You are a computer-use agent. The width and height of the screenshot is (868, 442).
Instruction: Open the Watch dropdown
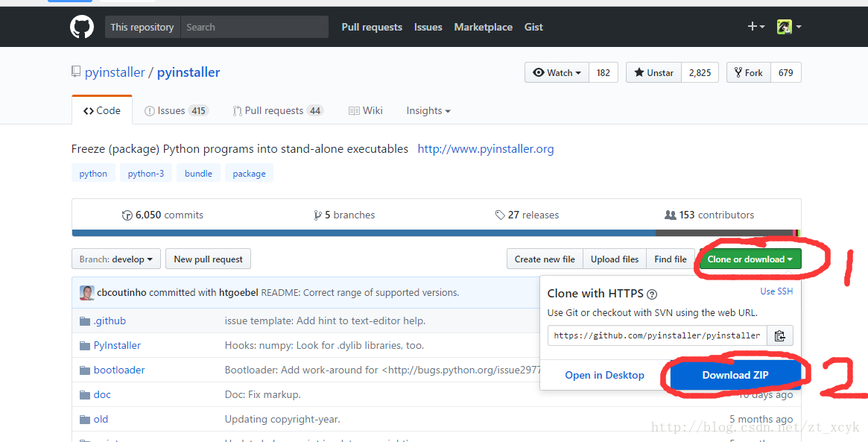click(x=557, y=72)
